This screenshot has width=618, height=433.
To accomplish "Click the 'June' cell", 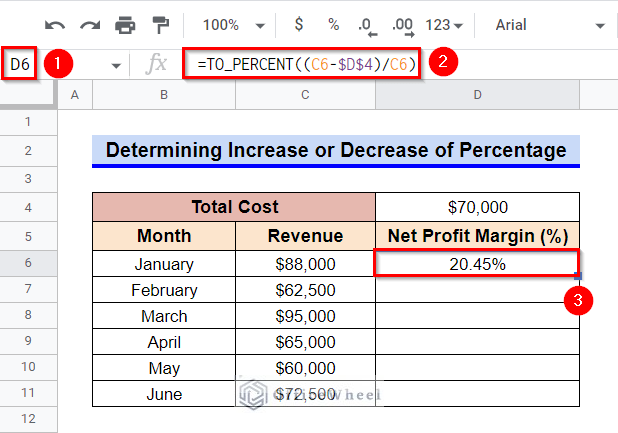I will (164, 394).
